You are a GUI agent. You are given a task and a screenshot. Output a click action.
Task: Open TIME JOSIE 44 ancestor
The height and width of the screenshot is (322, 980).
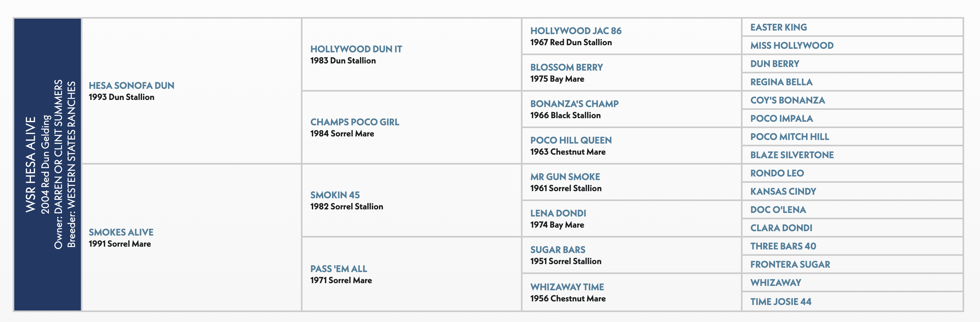[x=781, y=301]
